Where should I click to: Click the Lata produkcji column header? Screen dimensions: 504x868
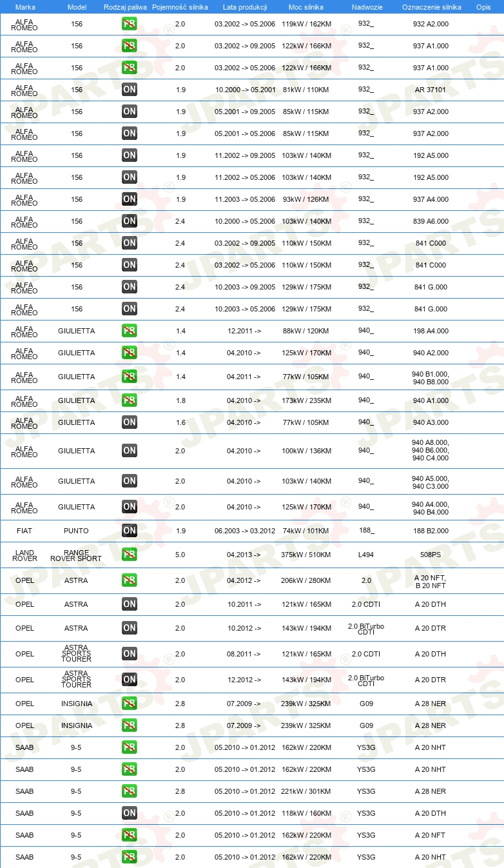coord(245,7)
